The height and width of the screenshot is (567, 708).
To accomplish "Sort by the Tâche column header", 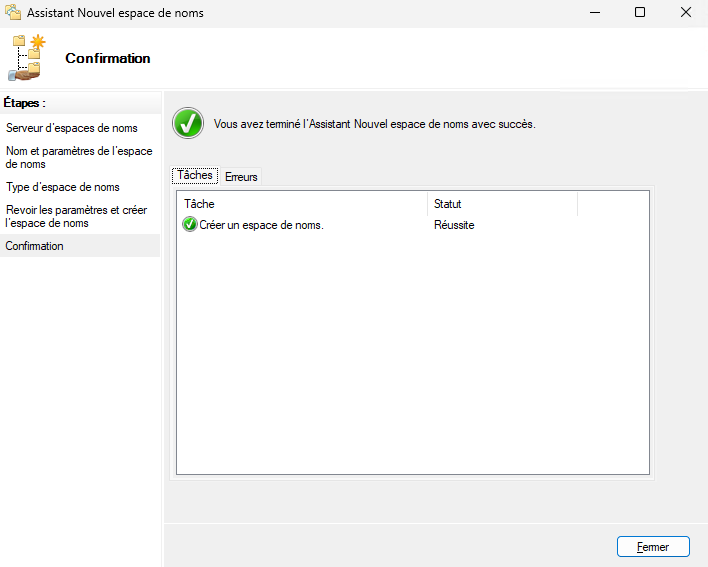I will tap(301, 204).
